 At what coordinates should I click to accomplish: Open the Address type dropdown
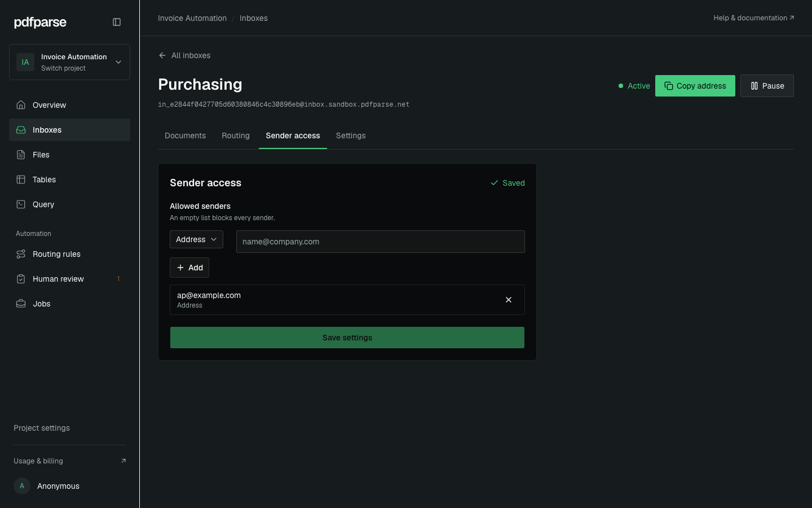point(196,239)
